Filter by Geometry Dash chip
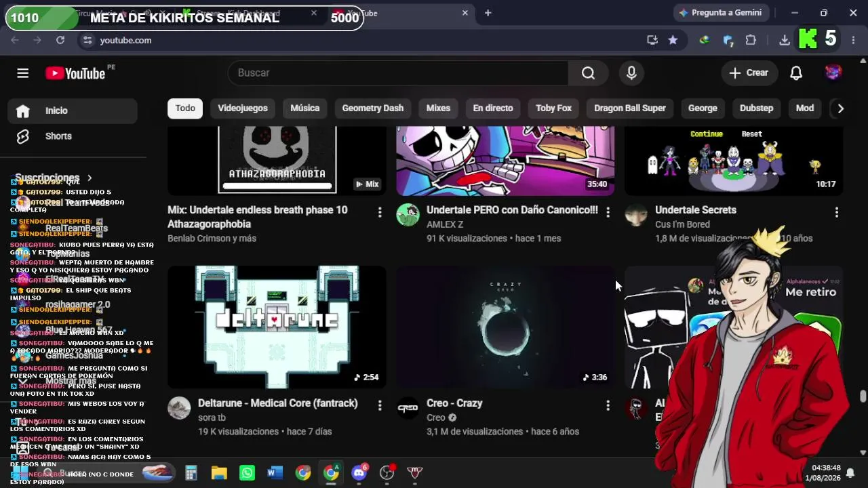 373,108
